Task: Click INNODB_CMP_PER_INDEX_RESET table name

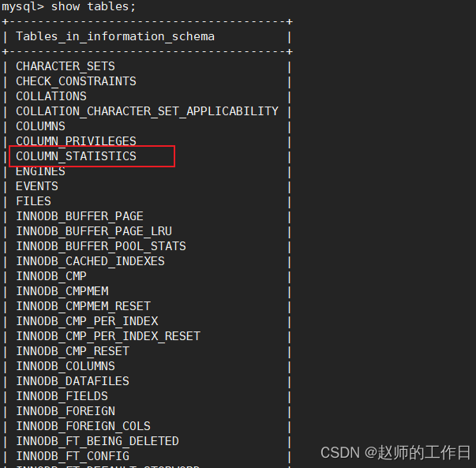Action: 108,336
